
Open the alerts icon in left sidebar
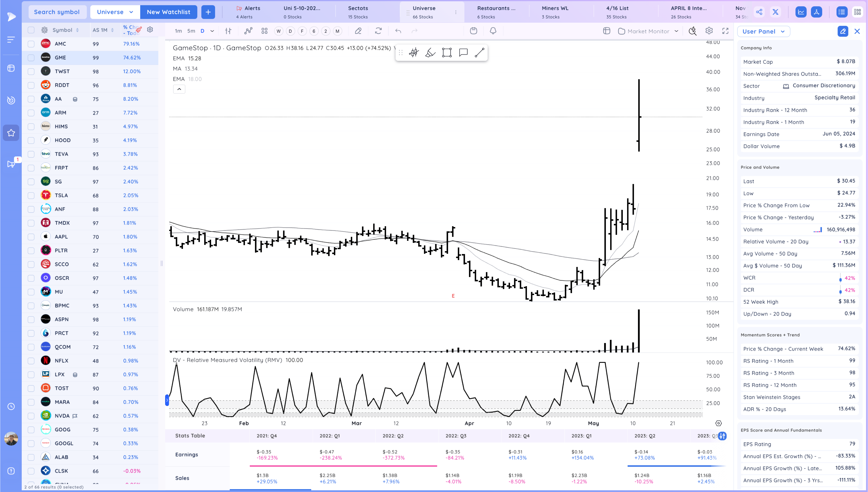pyautogui.click(x=11, y=164)
